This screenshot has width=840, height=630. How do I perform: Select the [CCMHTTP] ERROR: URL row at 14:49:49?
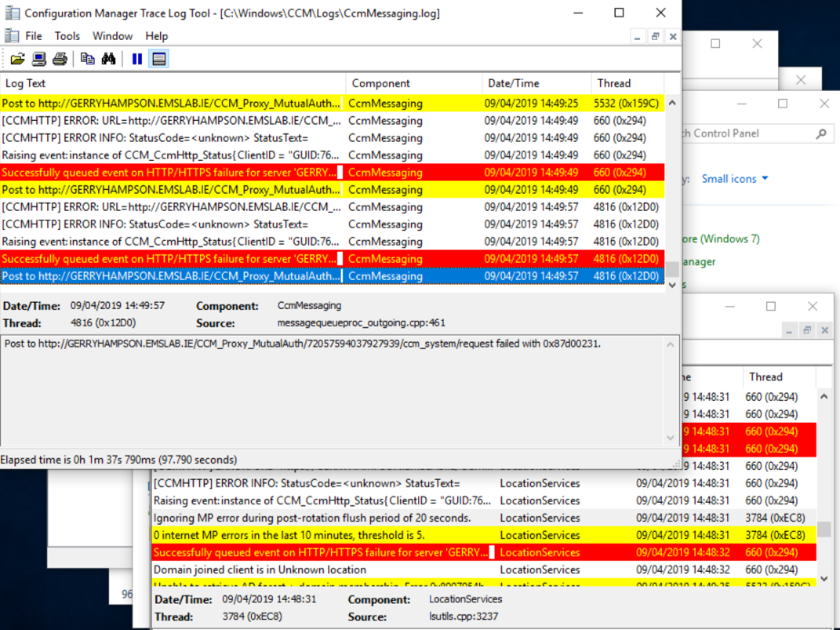pos(332,121)
